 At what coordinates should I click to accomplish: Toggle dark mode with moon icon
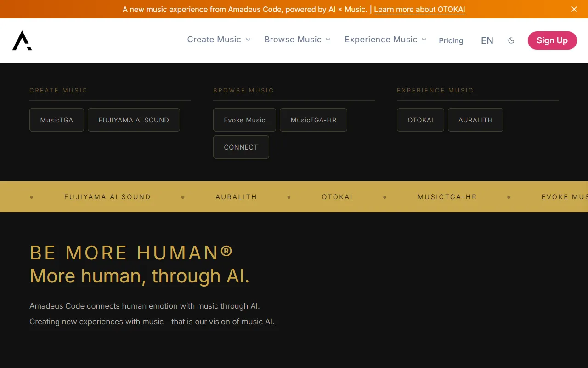tap(511, 40)
